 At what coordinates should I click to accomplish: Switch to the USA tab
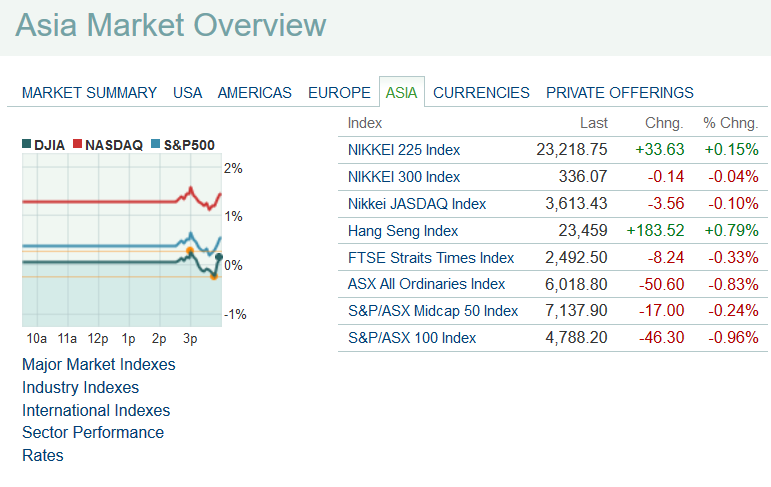pos(187,92)
